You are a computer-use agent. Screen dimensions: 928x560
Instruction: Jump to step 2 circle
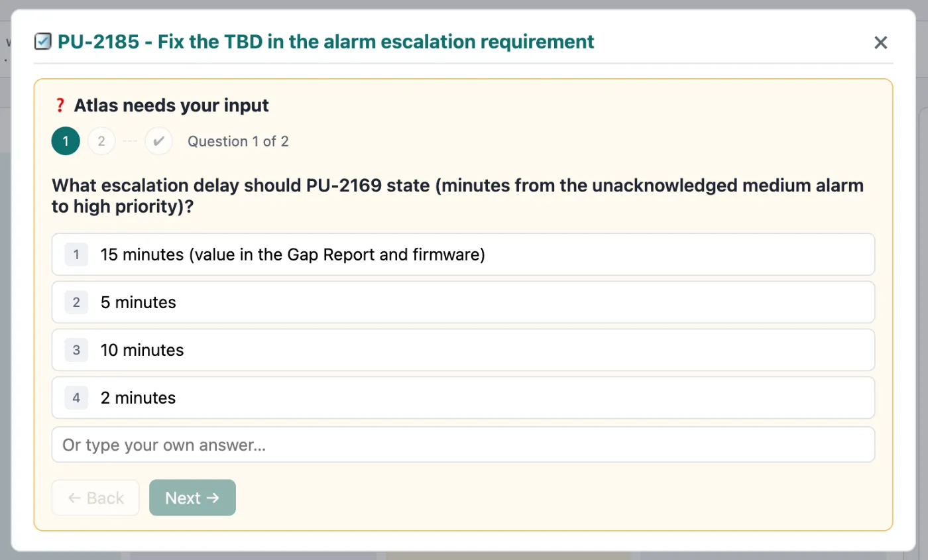[x=101, y=141]
